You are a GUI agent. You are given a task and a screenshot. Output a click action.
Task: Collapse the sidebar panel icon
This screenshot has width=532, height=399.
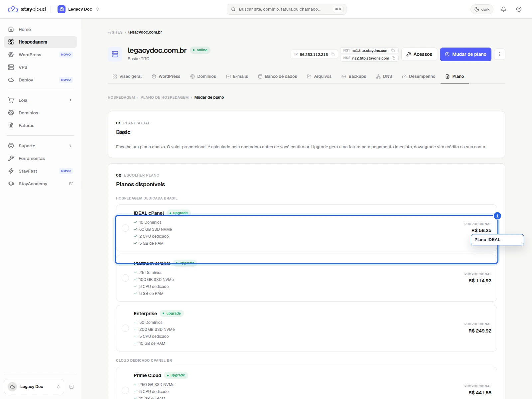pos(71,387)
